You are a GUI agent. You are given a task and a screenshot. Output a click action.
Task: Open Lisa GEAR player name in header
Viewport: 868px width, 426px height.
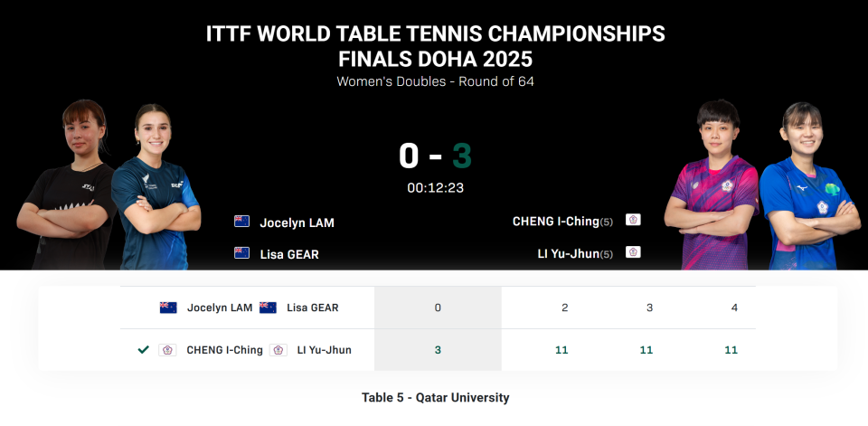[289, 254]
